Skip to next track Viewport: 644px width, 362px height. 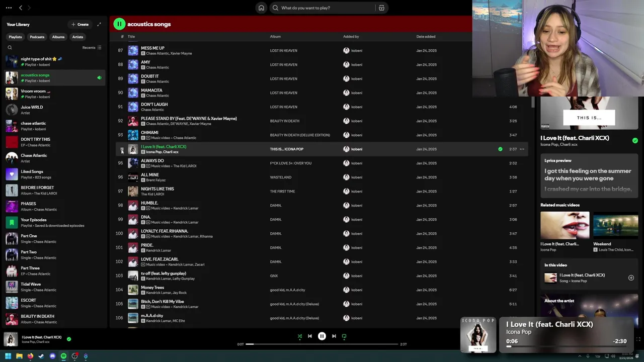tap(334, 336)
